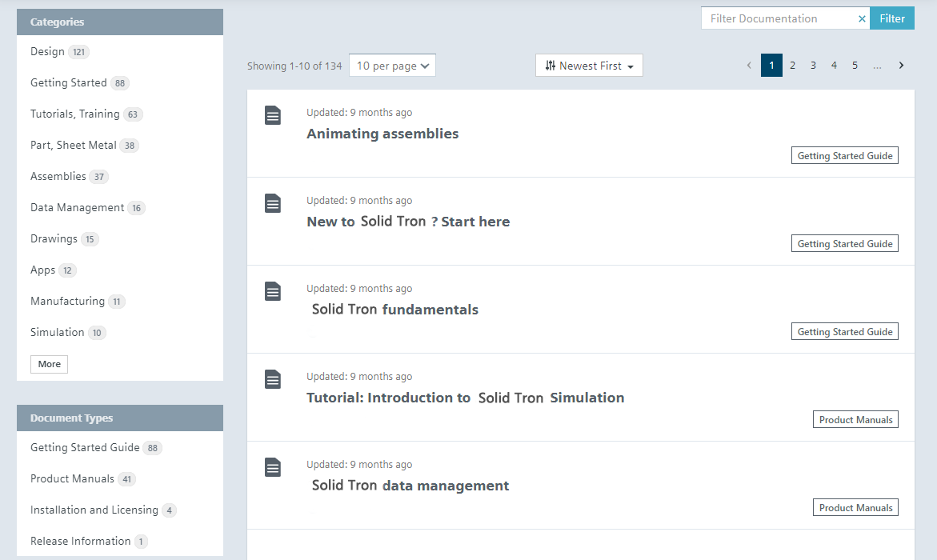Go to page 3 of results
Screen dimensions: 937x560
813,66
